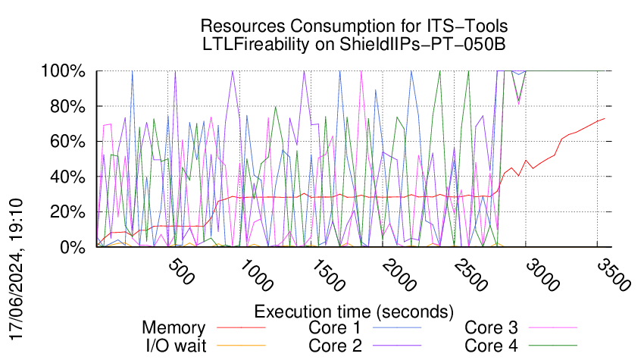The image size is (644, 360).
Task: Click the magenta Core 3 legend line sample
Action: pyautogui.click(x=553, y=327)
